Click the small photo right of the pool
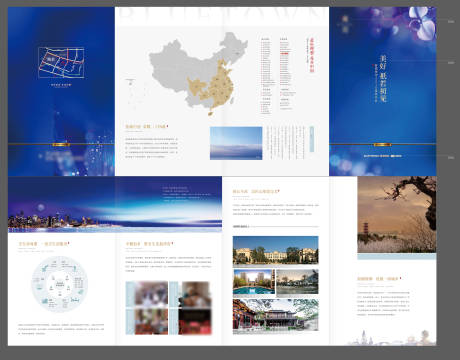Image resolution: width=460 pixels, height=360 pixels. [x=297, y=282]
